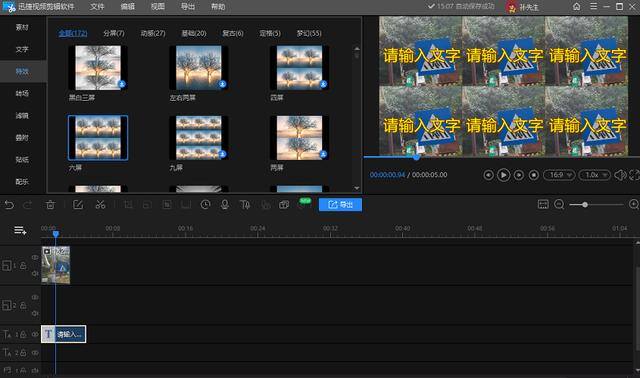Mute audio of video track 1
Viewport: 640px width, 378px height.
[35, 273]
